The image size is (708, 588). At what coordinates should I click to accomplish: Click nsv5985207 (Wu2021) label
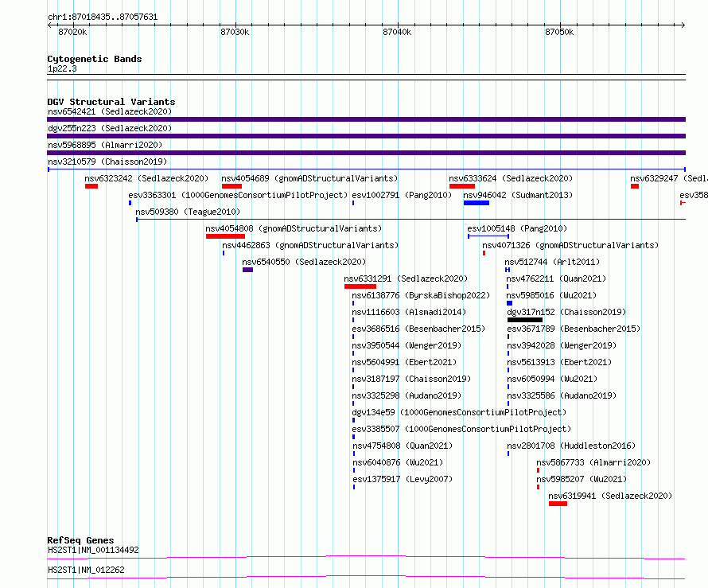582,479
